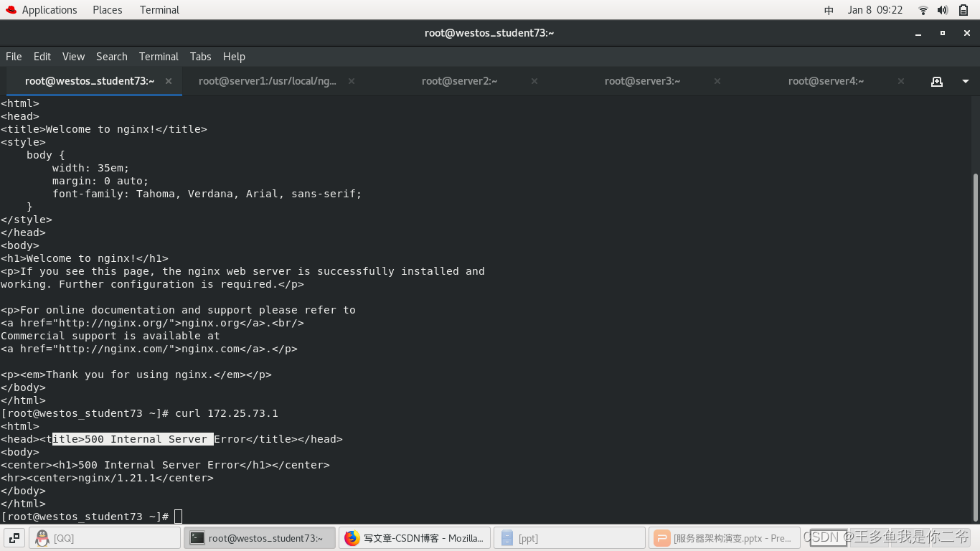Switch to root@westos_student73 tab
This screenshot has height=551, width=980.
click(x=90, y=81)
